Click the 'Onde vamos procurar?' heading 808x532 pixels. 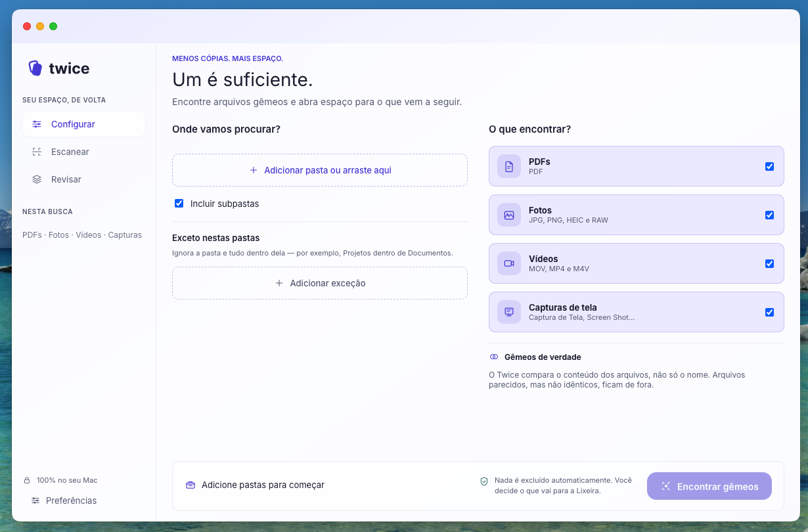tap(226, 129)
